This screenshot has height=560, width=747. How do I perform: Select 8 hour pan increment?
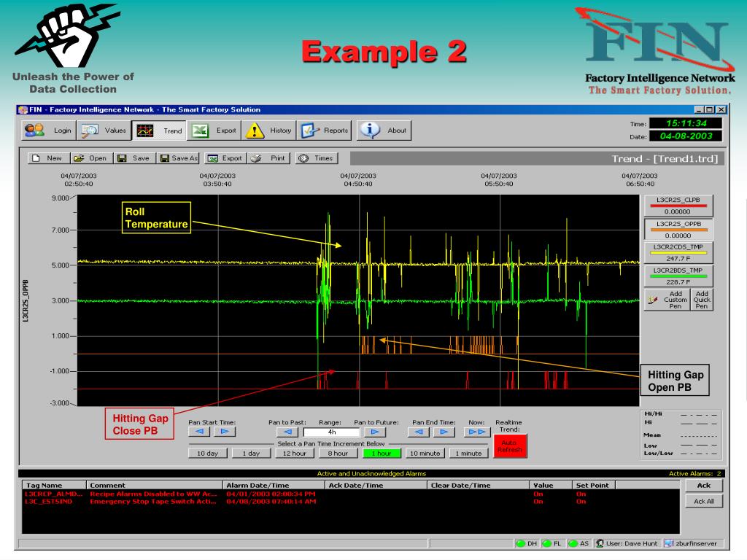click(x=338, y=454)
